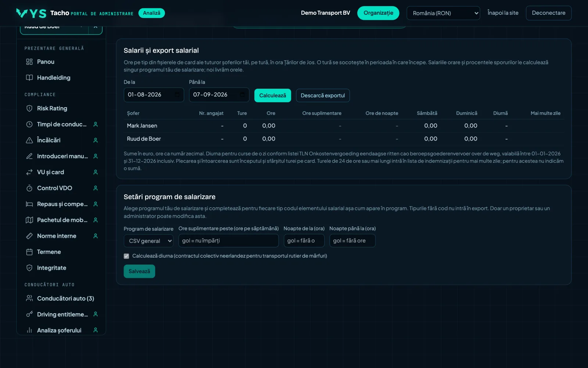588x368 pixels.
Task: Open the România (RON) country dropdown
Action: pyautogui.click(x=443, y=13)
